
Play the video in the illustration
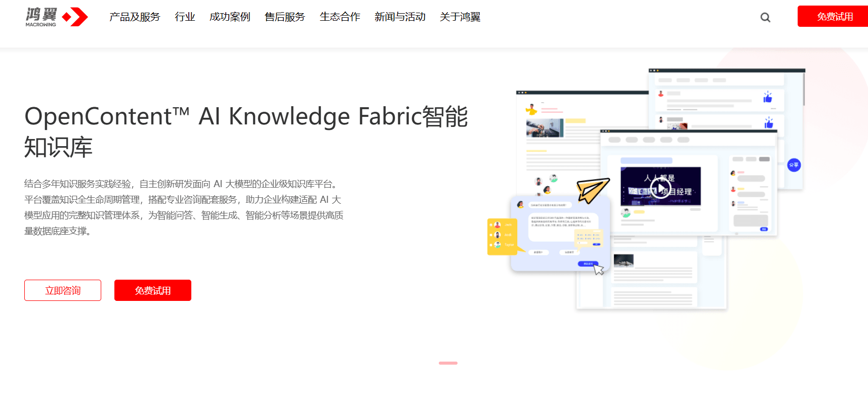(x=660, y=189)
